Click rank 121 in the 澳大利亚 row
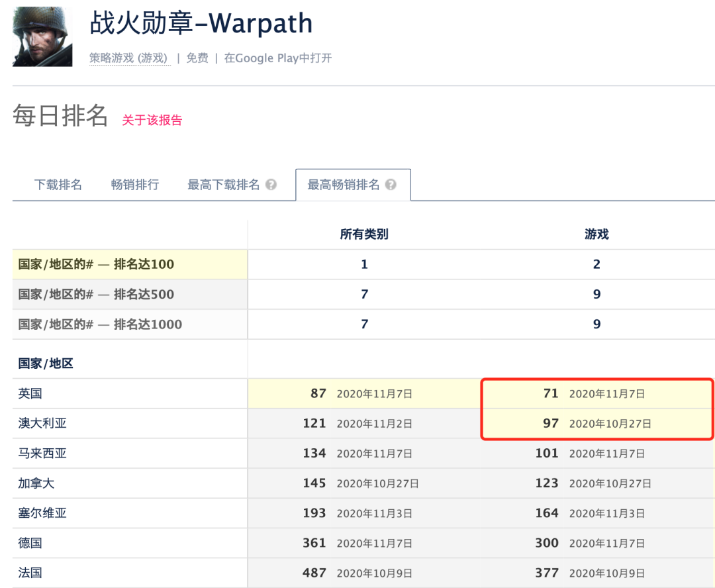 [x=314, y=423]
